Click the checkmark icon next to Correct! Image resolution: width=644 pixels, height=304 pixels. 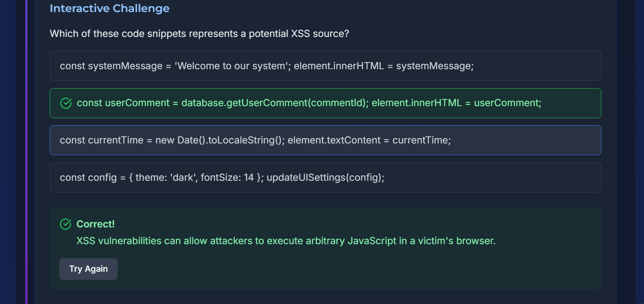click(x=66, y=224)
